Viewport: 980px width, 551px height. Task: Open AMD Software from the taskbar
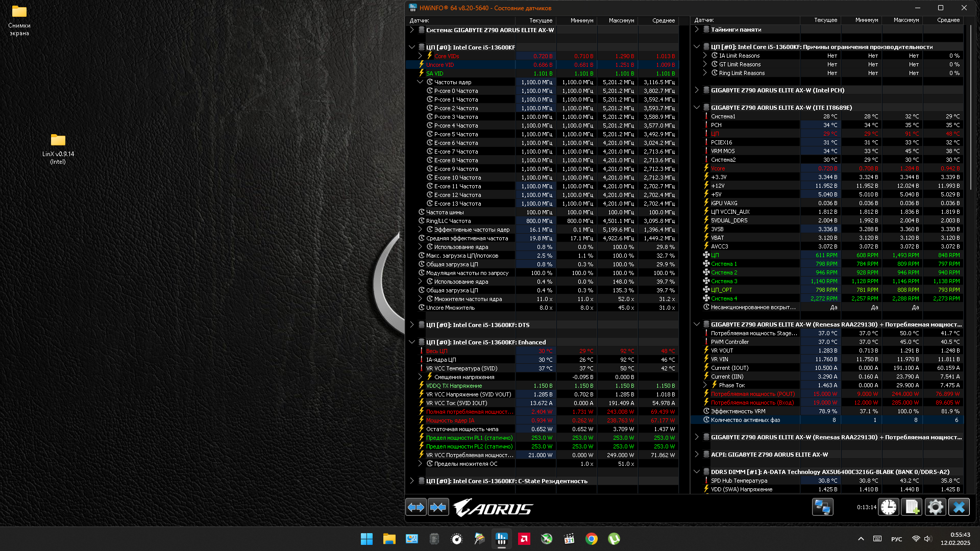524,539
